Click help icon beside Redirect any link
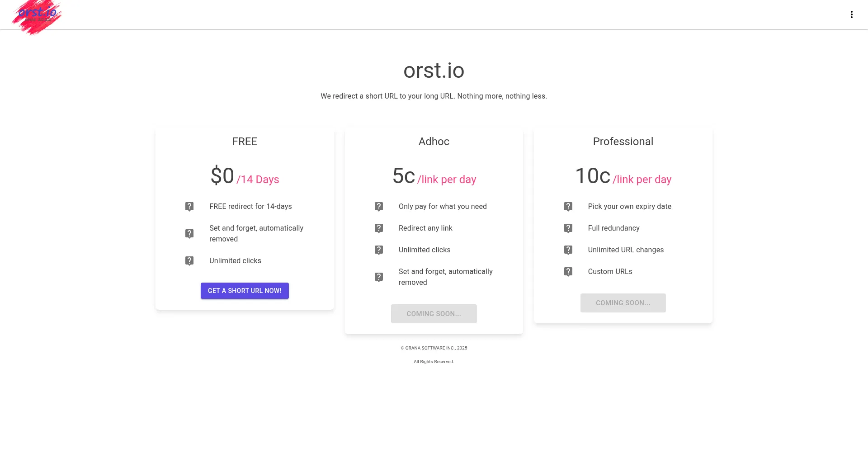Screen dimensions: 868x449 (x=379, y=228)
